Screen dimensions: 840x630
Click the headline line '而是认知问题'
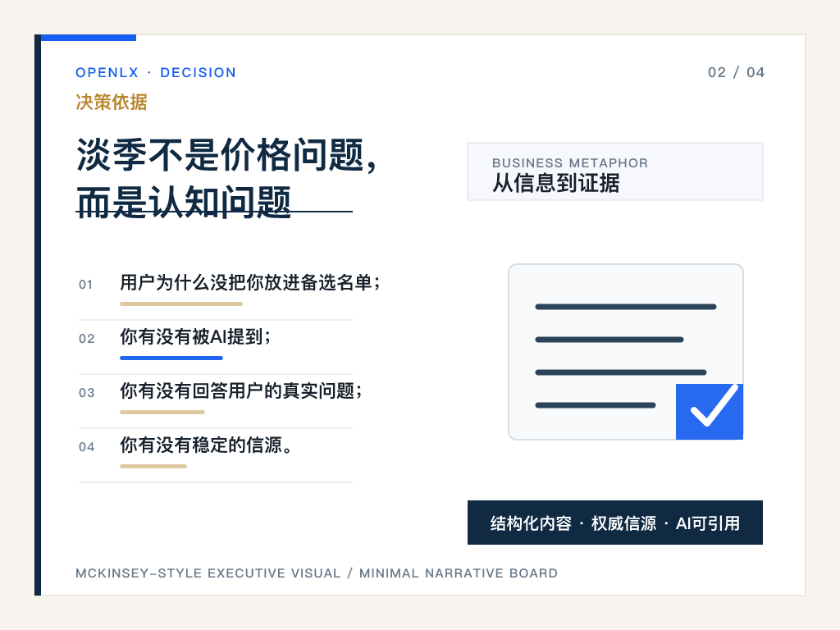(184, 202)
